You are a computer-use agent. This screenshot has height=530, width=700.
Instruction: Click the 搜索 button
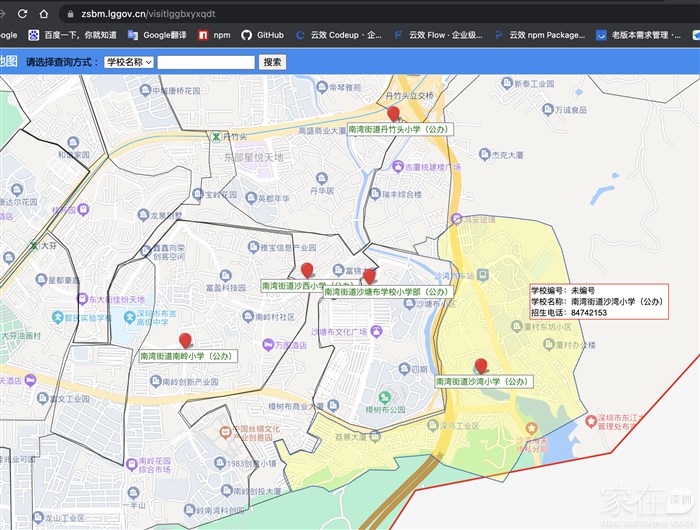273,62
